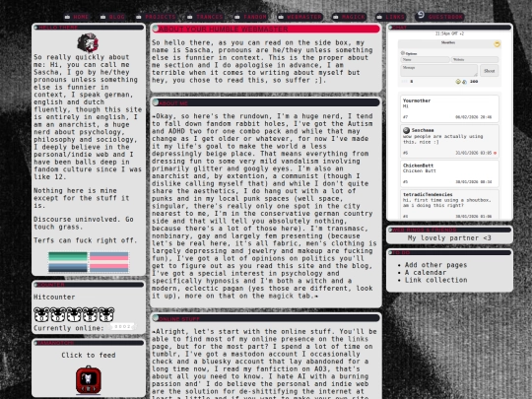Click into the shoutbox Message box
532x399 pixels.
[439, 71]
